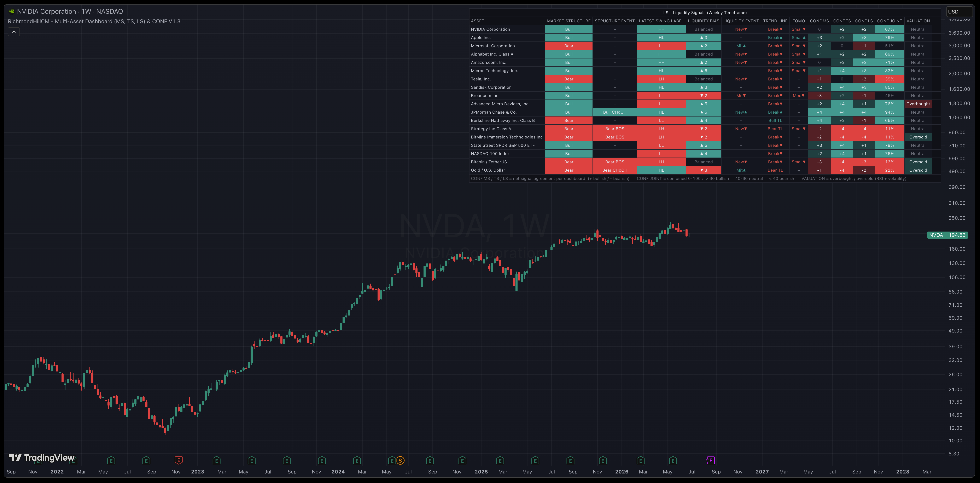Open the earnings marker near May 2022

click(111, 460)
